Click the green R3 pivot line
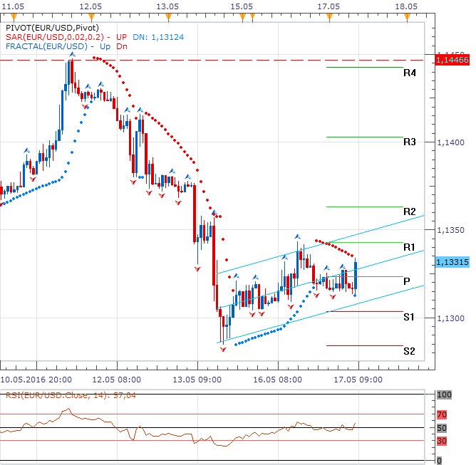 [x=365, y=137]
